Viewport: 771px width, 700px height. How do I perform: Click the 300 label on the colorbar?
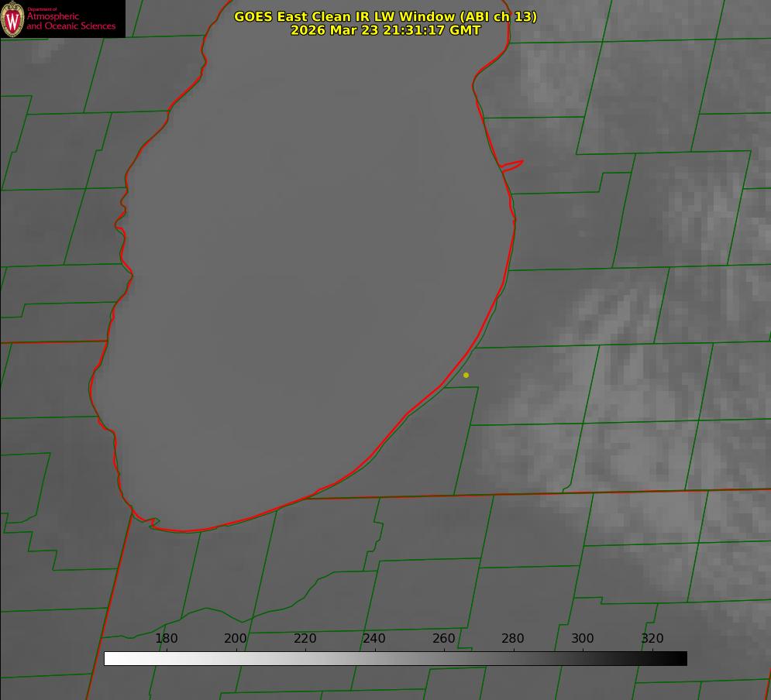[583, 638]
